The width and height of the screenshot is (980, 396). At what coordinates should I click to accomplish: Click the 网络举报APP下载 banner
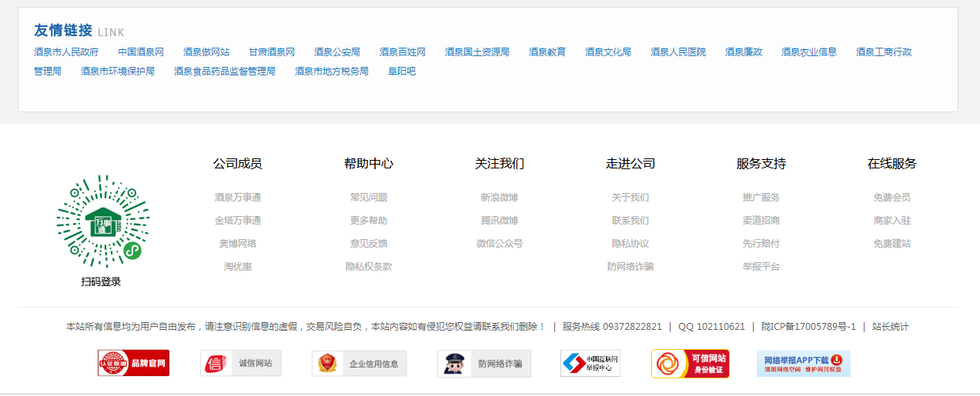[803, 363]
